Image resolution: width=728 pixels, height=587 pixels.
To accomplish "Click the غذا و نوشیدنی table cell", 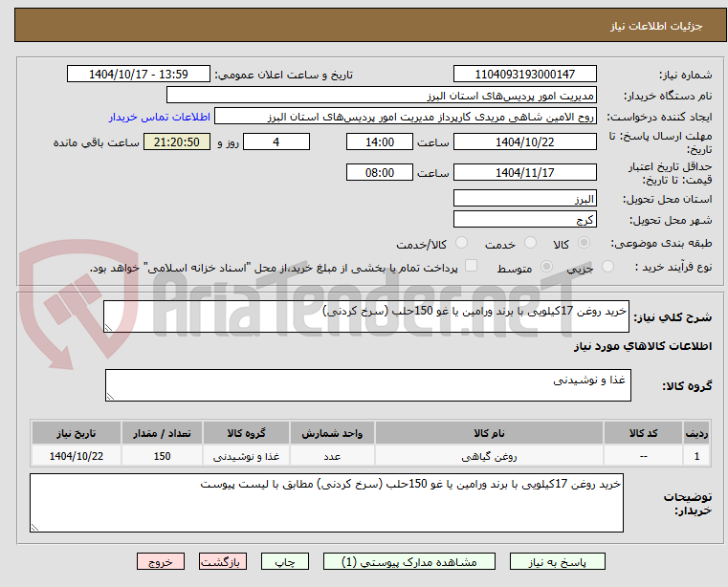I will (246, 456).
